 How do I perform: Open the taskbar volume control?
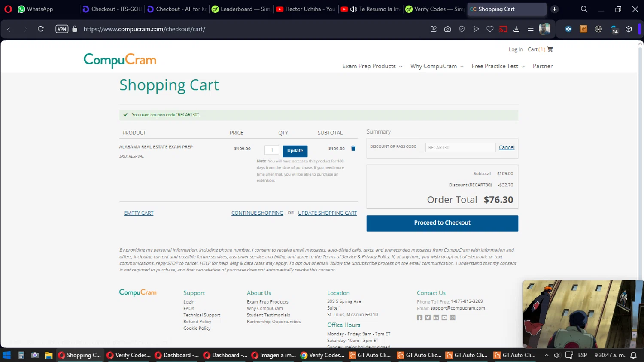click(x=557, y=355)
